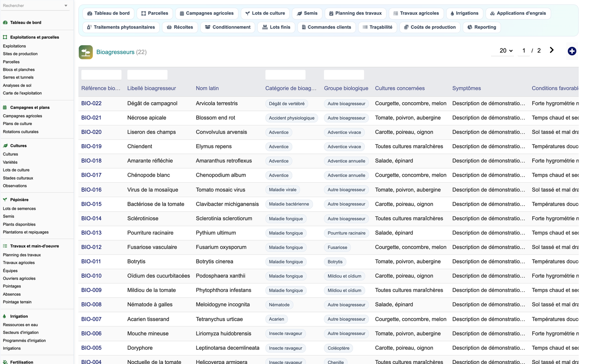Open record BIO-005 link
Viewport: 589px width, 364px height.
[91, 348]
